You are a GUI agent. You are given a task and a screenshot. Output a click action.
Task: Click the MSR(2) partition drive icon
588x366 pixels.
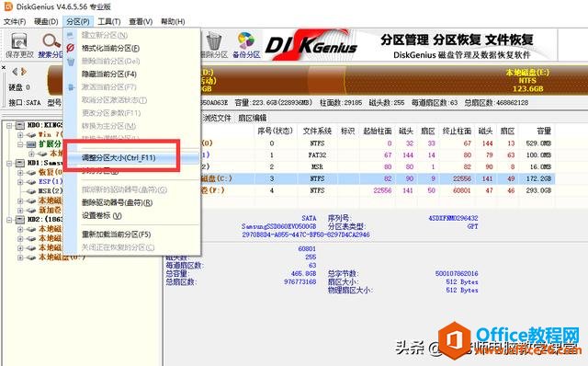point(31,191)
